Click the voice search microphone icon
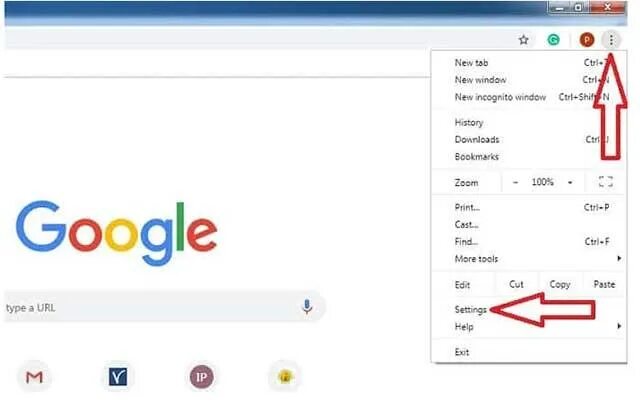Screen dimensions: 640x406 click(x=307, y=306)
